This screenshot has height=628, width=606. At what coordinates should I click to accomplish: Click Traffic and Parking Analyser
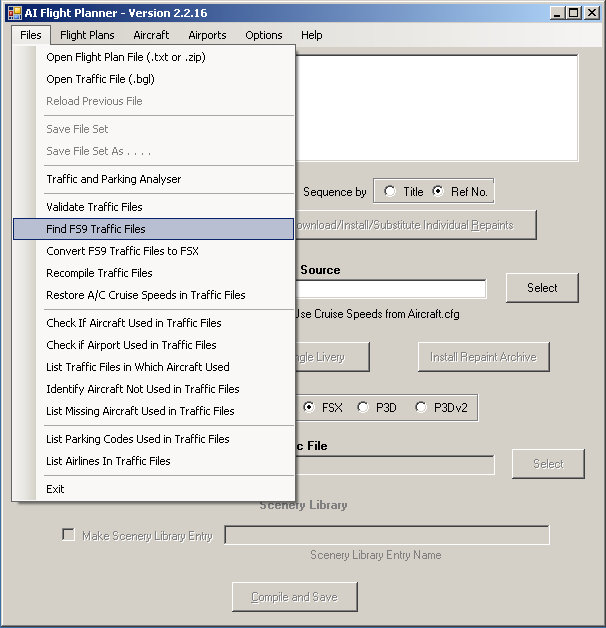[114, 179]
